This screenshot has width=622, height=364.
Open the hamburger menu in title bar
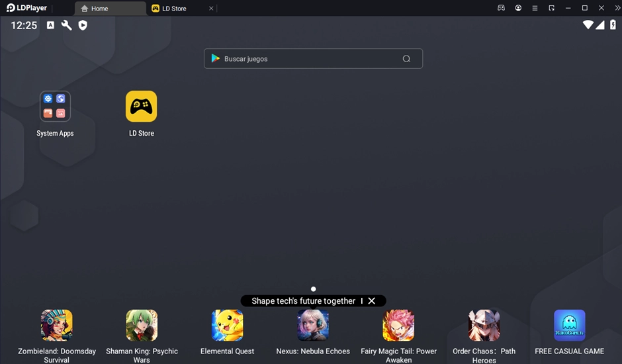pos(535,8)
